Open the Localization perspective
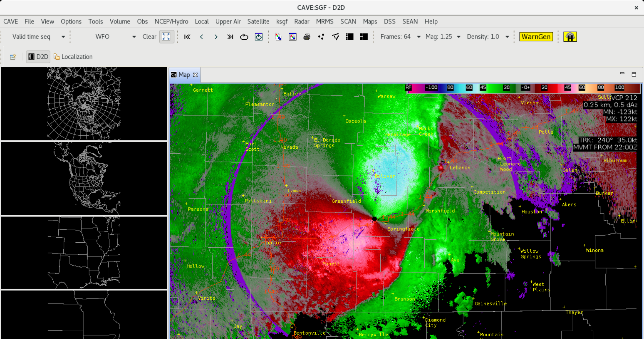Viewport: 644px width, 339px height. tap(73, 57)
